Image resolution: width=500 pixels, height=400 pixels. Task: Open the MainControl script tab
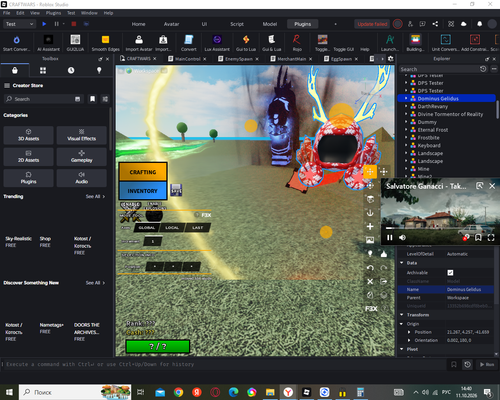188,59
